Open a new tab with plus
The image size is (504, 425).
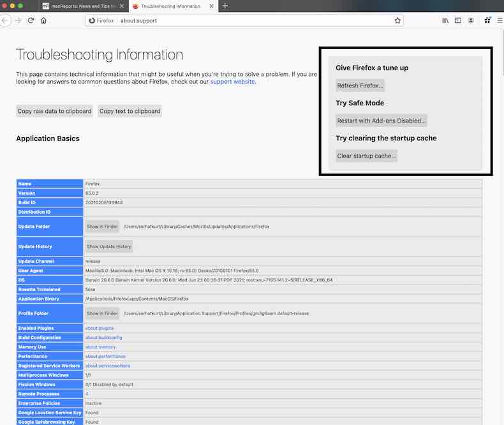coord(225,6)
